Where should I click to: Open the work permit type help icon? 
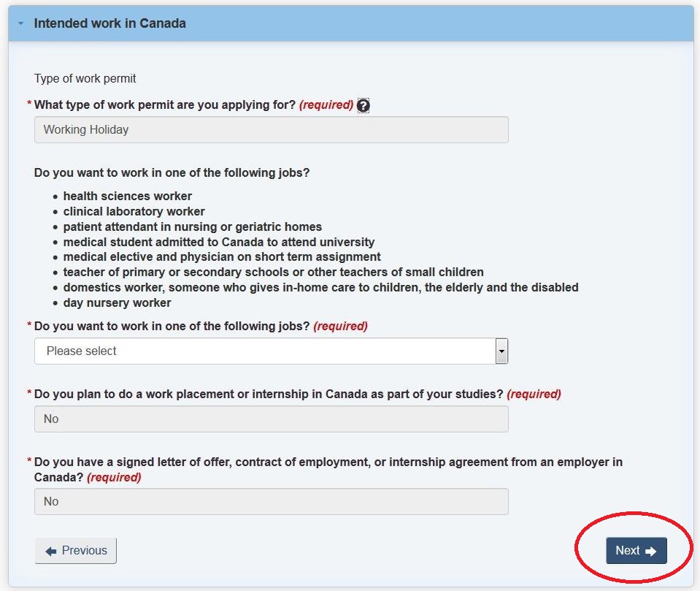[x=364, y=105]
